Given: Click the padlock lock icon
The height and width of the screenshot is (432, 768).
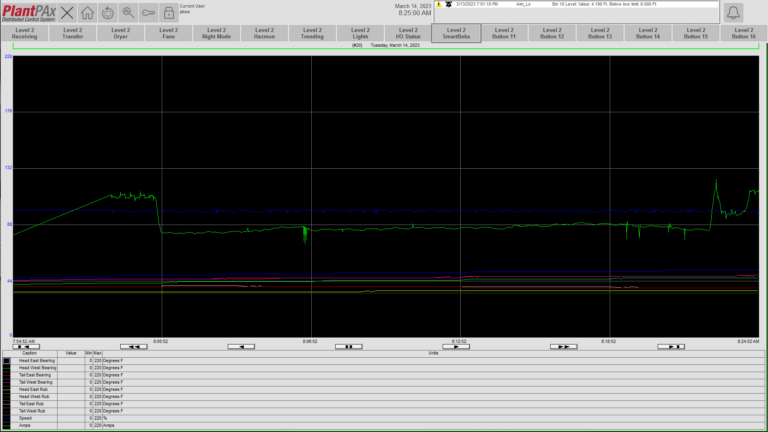Looking at the screenshot, I should [x=168, y=13].
